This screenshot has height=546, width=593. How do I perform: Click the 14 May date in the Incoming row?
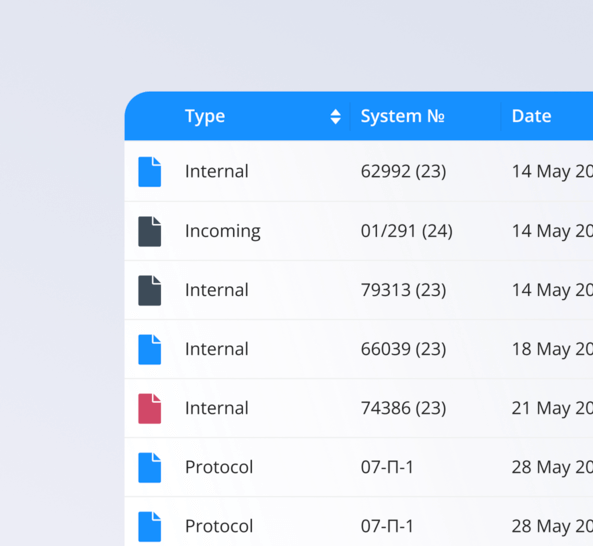point(552,231)
